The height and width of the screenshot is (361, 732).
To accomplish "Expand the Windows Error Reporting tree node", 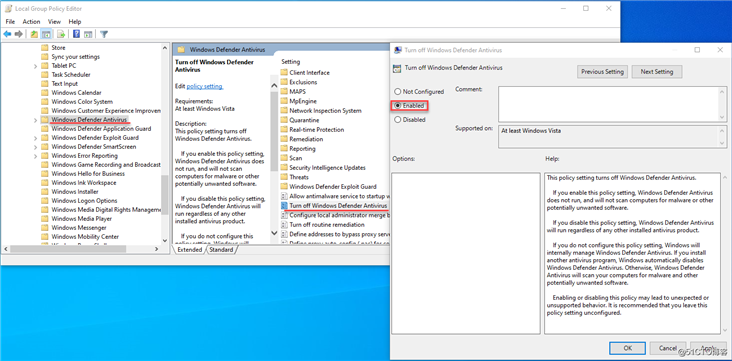I will click(35, 156).
